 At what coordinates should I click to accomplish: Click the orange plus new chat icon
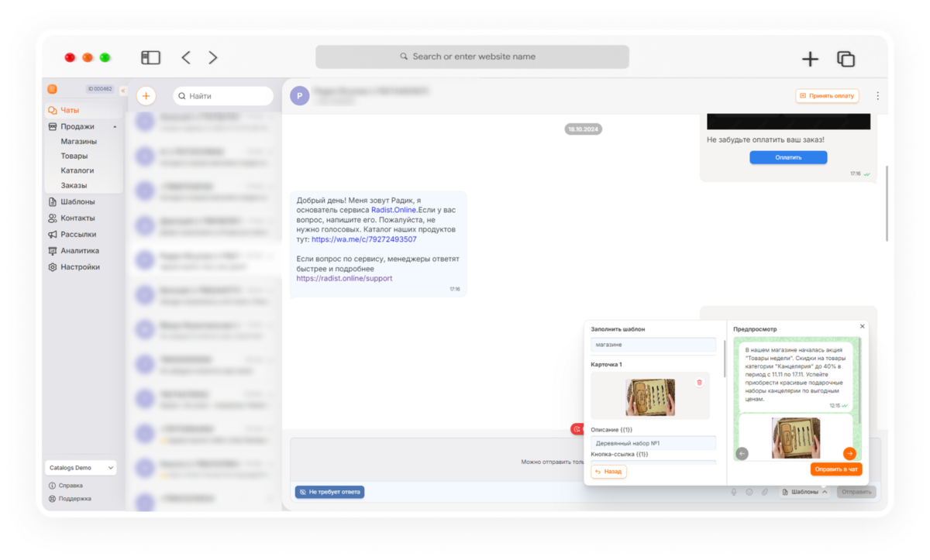[146, 96]
